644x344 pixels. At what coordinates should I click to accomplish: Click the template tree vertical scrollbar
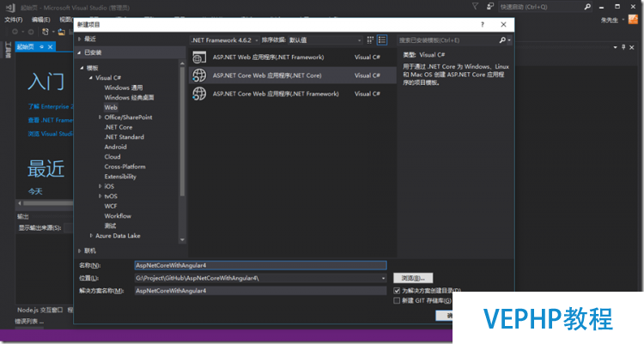click(x=182, y=131)
